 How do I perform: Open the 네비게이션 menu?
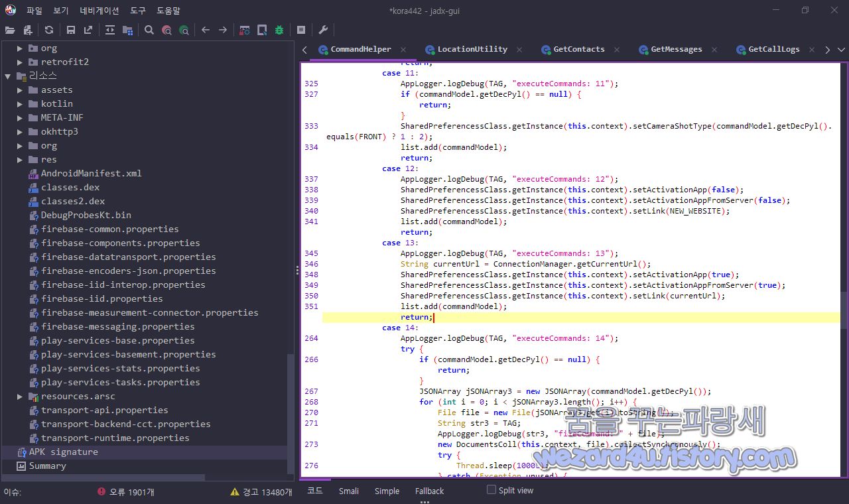[99, 11]
